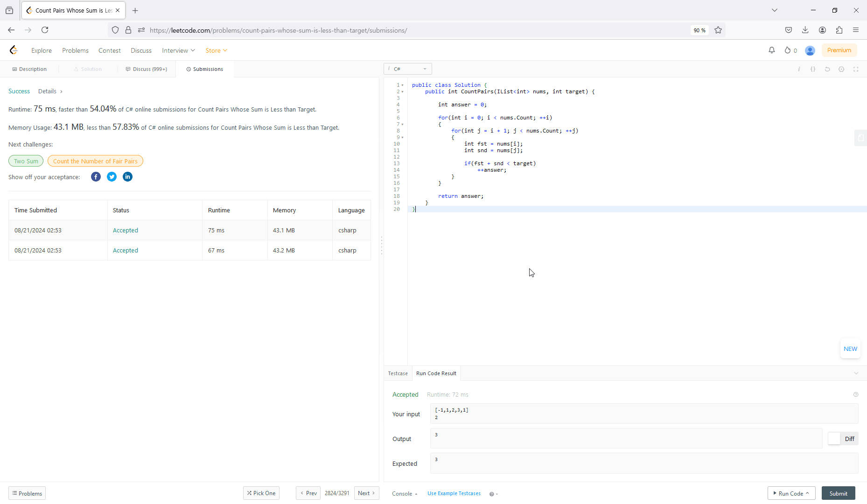867x504 pixels.
Task: Open Accepted submission with 75 ms
Action: pos(126,230)
